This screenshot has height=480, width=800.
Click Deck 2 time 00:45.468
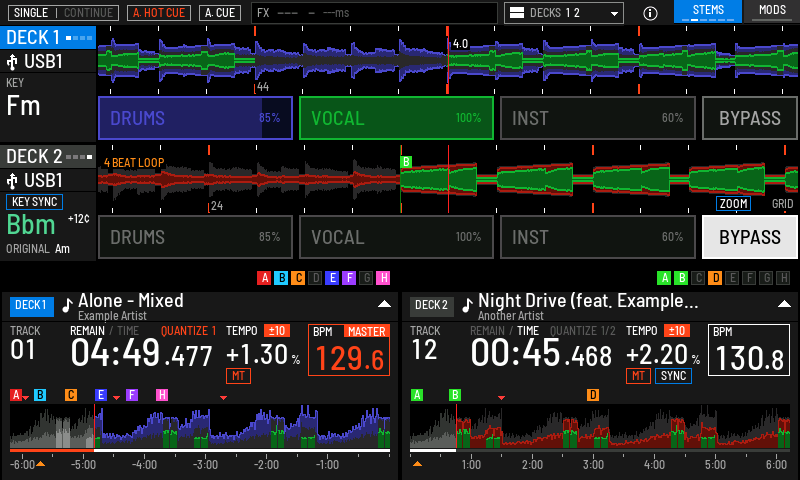(x=541, y=353)
